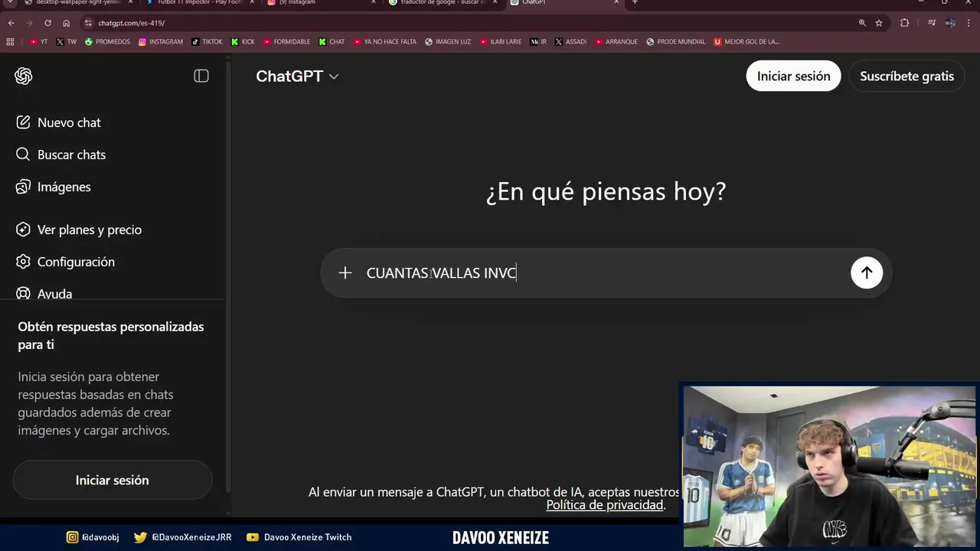
Task: Click the browser forward arrow
Action: [29, 23]
